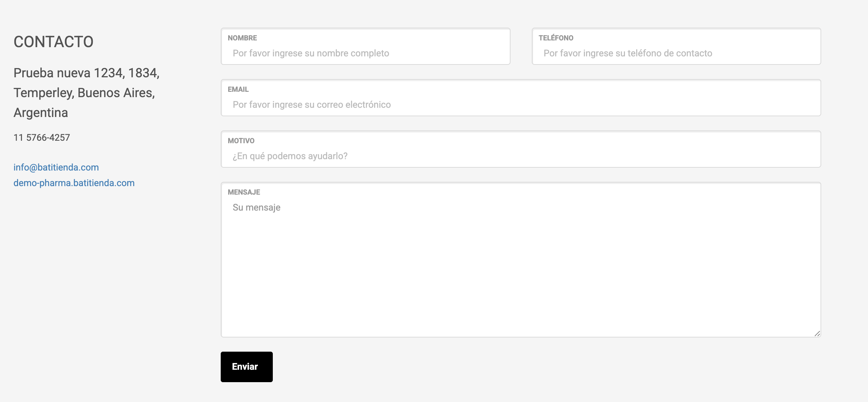Viewport: 868px width, 402px height.
Task: Click the 'Su mensaje' placeholder text
Action: click(257, 207)
